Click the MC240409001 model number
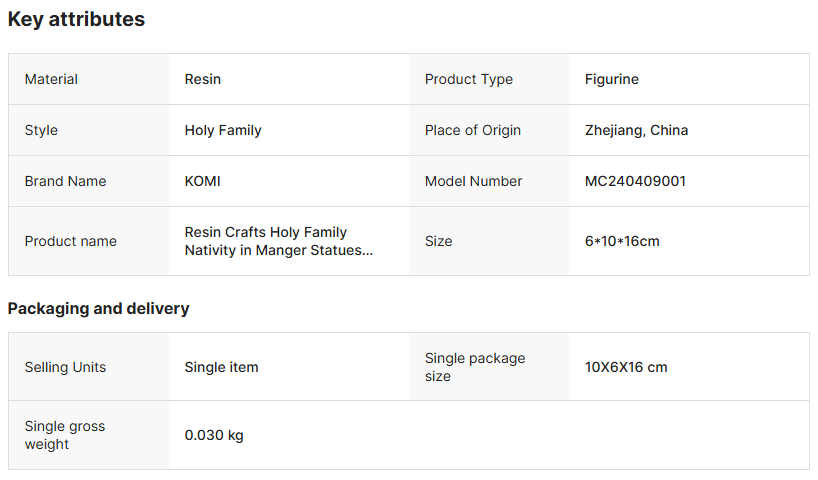 point(635,181)
